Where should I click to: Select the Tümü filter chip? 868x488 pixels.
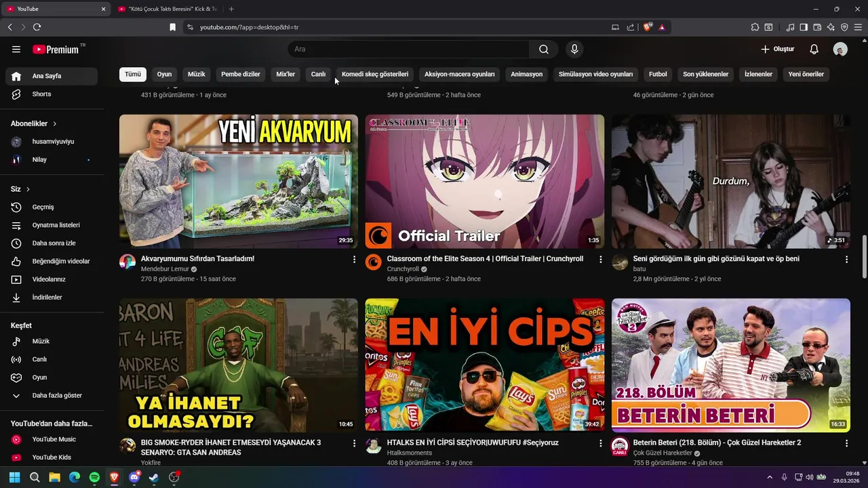133,74
